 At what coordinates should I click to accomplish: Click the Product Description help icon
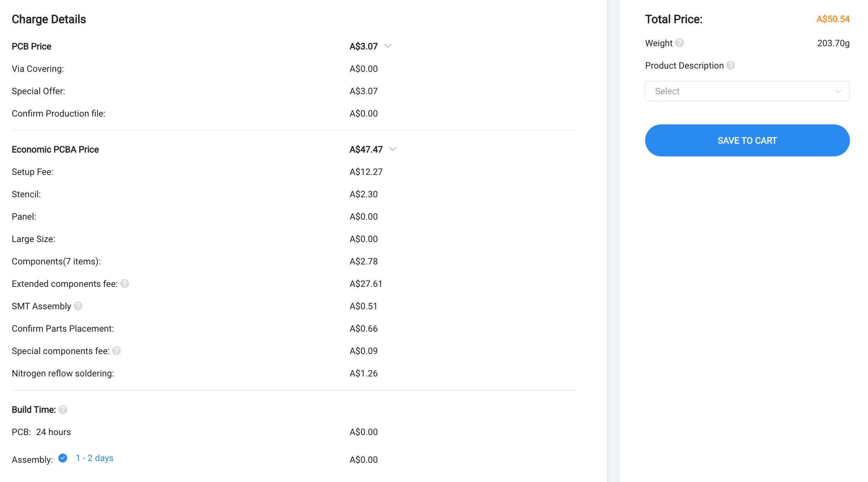[730, 65]
